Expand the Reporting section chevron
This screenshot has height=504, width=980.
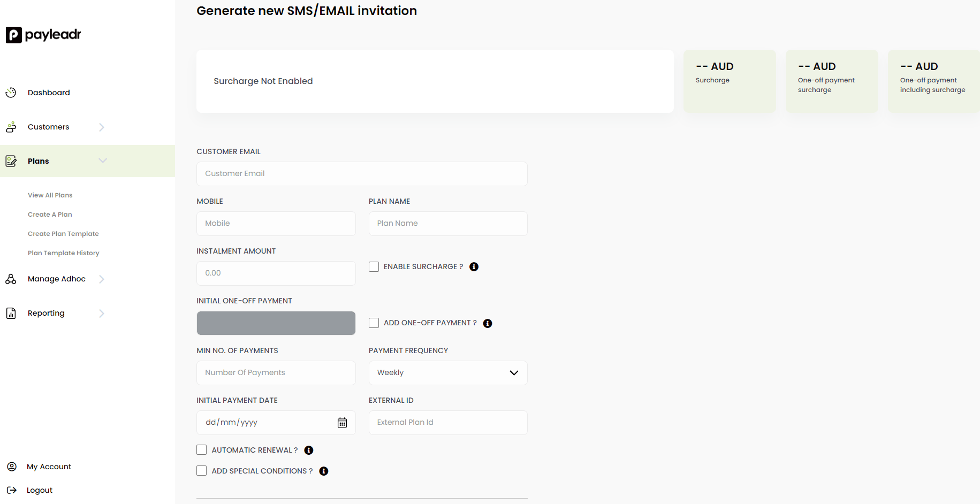coord(102,314)
